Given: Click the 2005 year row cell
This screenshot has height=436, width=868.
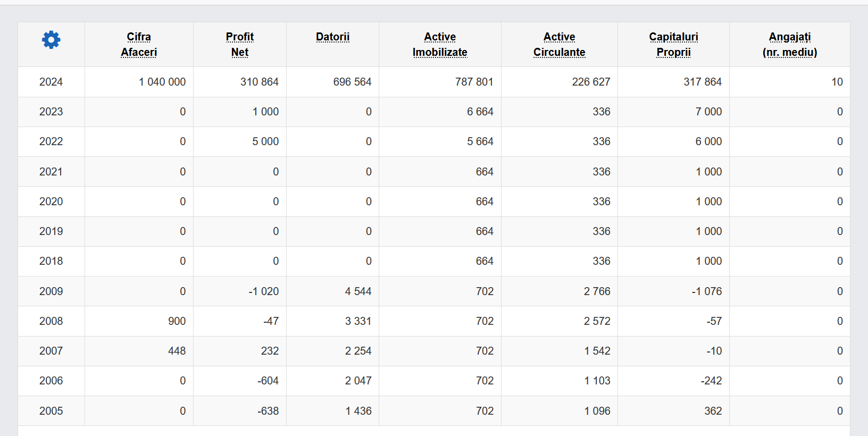Looking at the screenshot, I should (51, 411).
